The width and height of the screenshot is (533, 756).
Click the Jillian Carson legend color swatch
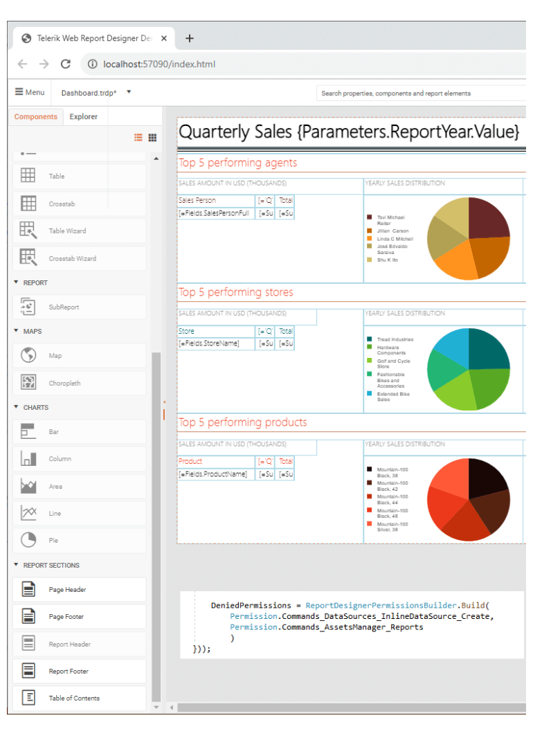click(x=369, y=231)
